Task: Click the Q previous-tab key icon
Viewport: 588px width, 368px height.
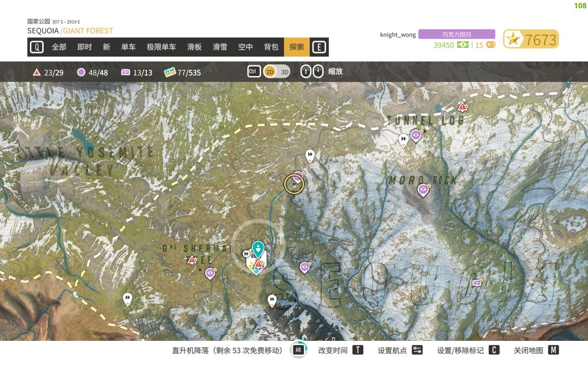Action: [36, 47]
